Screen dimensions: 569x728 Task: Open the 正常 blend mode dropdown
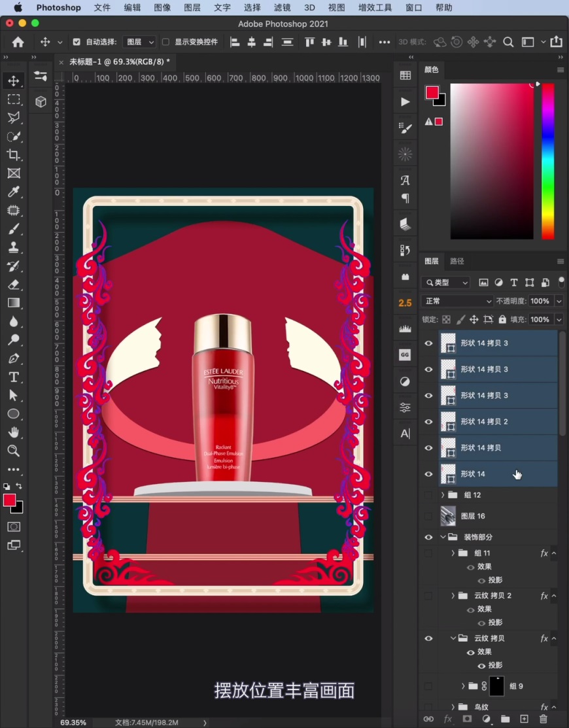pos(457,301)
